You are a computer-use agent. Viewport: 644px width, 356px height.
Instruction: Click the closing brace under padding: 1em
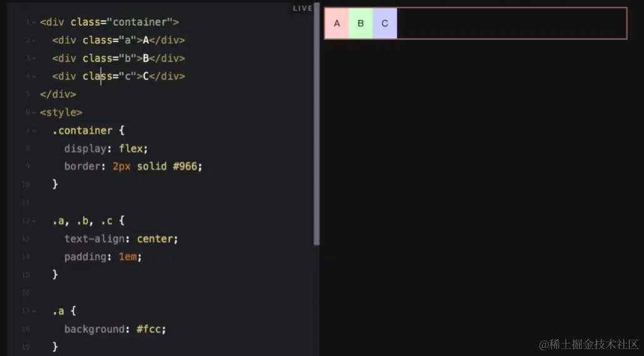55,275
